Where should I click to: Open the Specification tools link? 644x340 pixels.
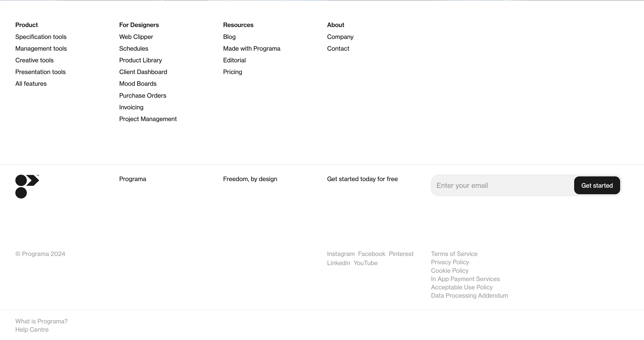coord(41,37)
